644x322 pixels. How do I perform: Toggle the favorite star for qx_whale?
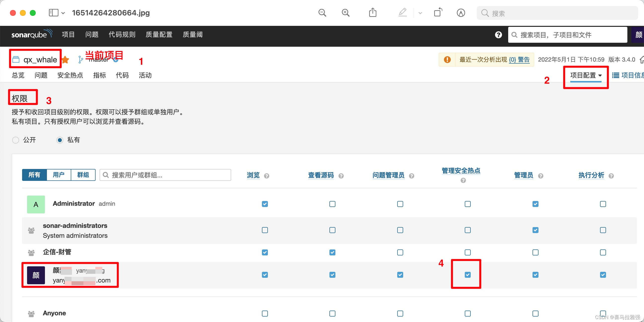click(x=65, y=60)
